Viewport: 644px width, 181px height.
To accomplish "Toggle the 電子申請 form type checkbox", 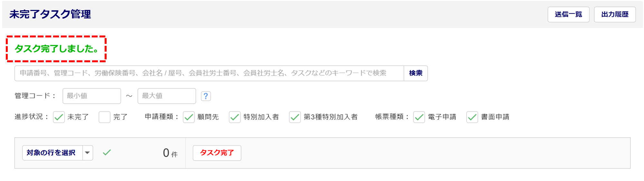I will pyautogui.click(x=419, y=117).
